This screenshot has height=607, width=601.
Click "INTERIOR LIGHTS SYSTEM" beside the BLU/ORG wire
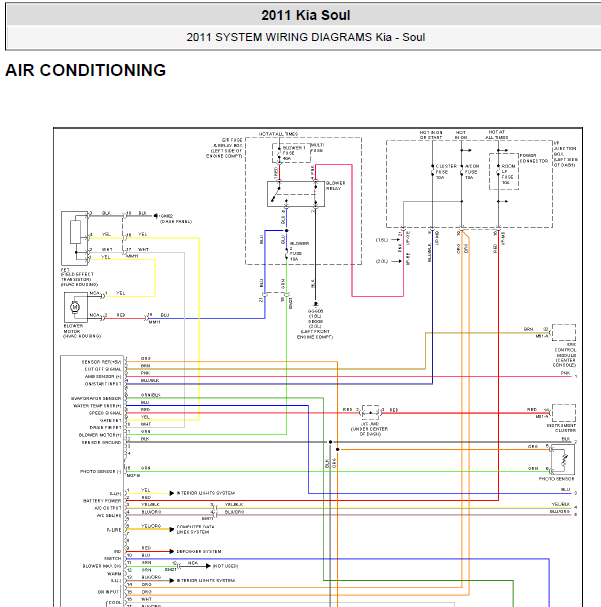click(x=205, y=580)
